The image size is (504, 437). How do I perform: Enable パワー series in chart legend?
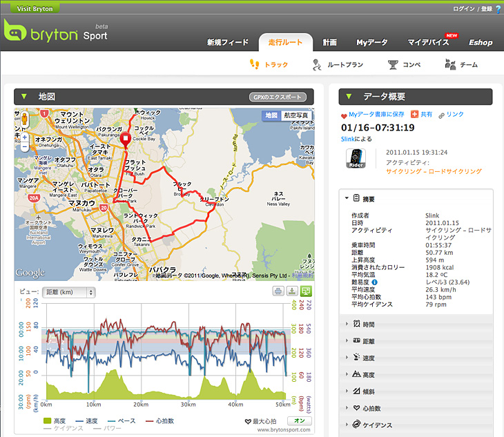pos(107,428)
